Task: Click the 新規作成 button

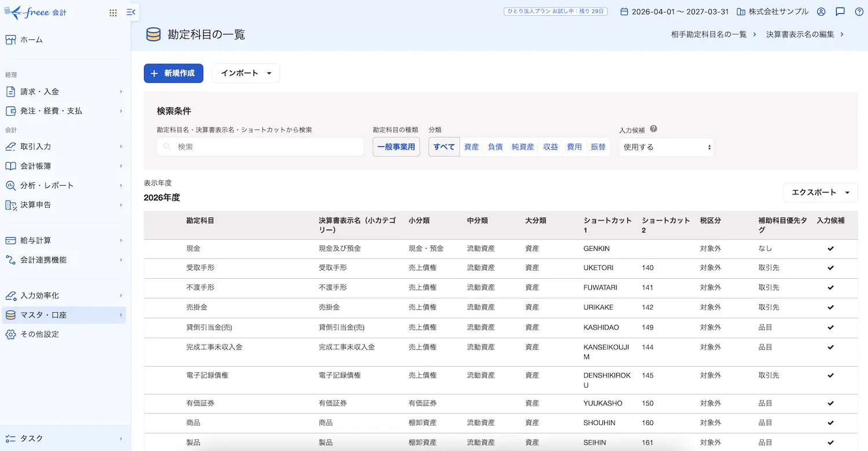Action: 174,73
